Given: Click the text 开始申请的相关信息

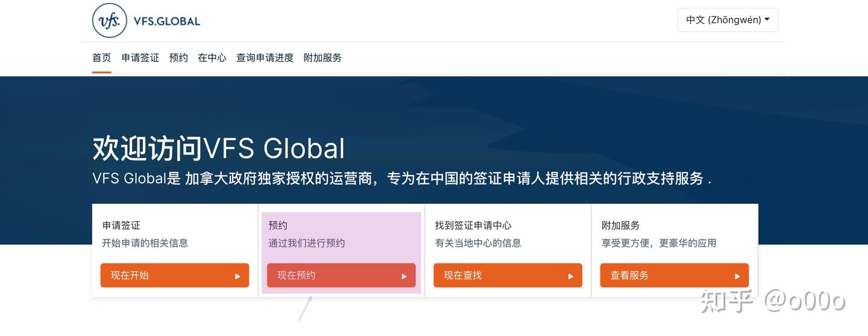Looking at the screenshot, I should coord(145,243).
